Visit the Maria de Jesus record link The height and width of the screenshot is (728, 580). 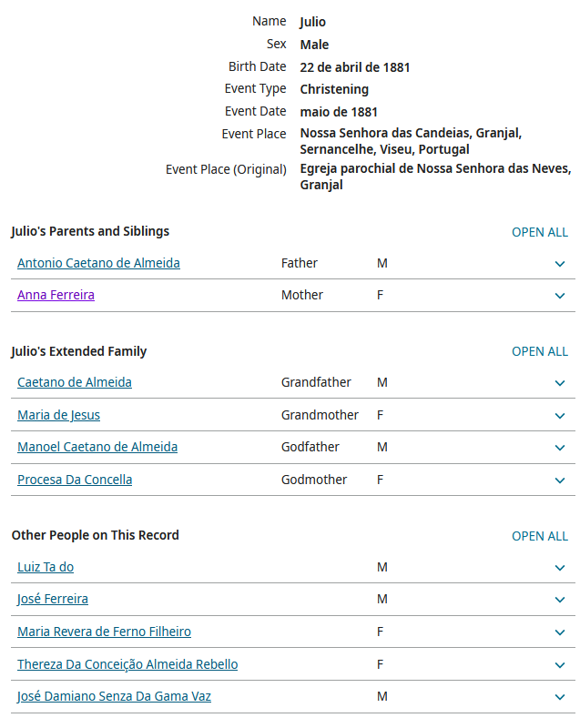pos(58,415)
